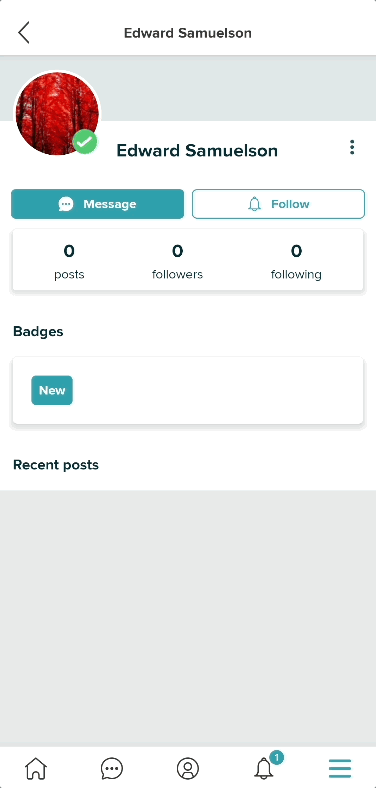Select the New badge
This screenshot has height=788, width=376.
point(52,390)
